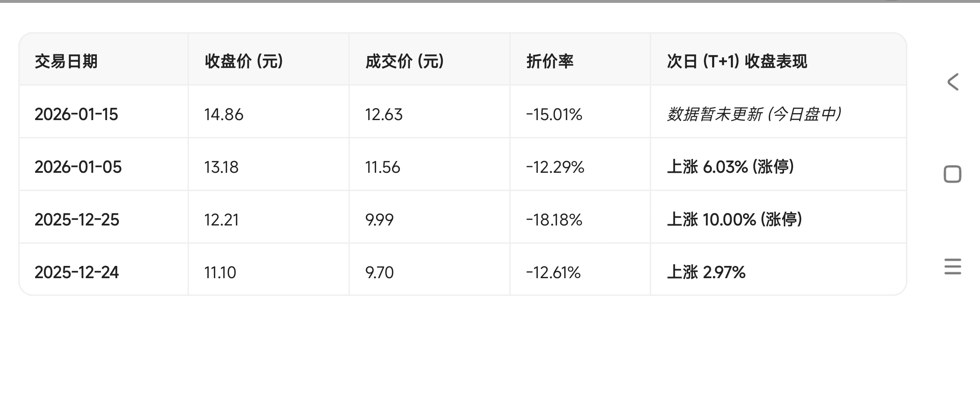Click the -15.01% discount rate cell

tap(554, 114)
